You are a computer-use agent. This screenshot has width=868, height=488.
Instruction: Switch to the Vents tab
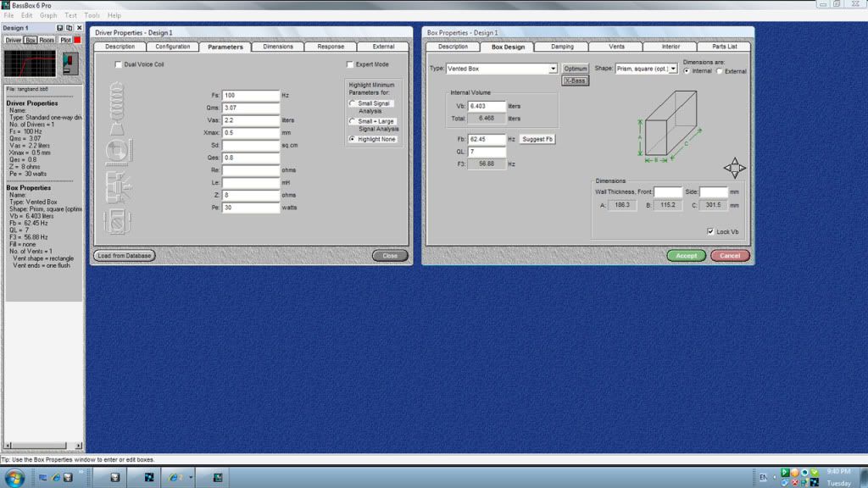pyautogui.click(x=616, y=47)
